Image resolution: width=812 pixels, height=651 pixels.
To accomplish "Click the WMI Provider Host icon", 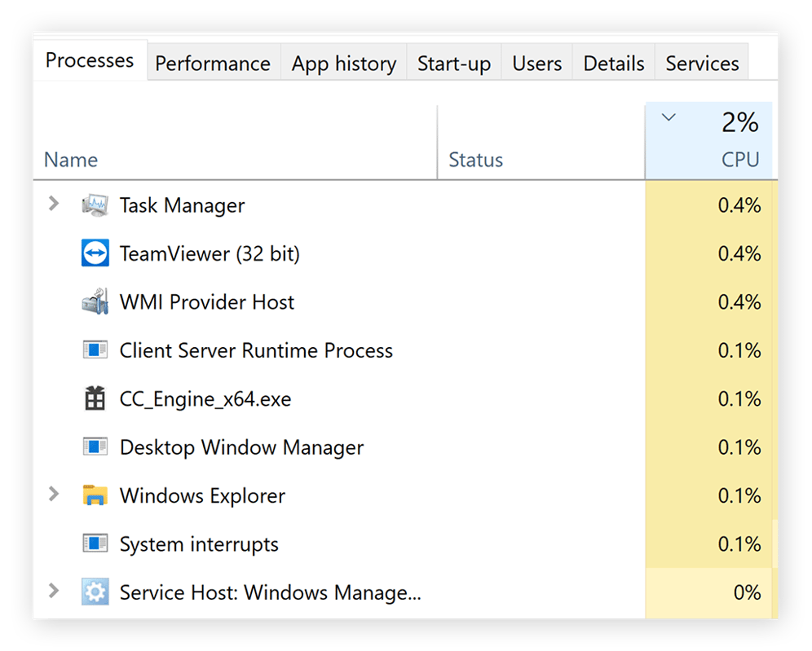I will 95,301.
